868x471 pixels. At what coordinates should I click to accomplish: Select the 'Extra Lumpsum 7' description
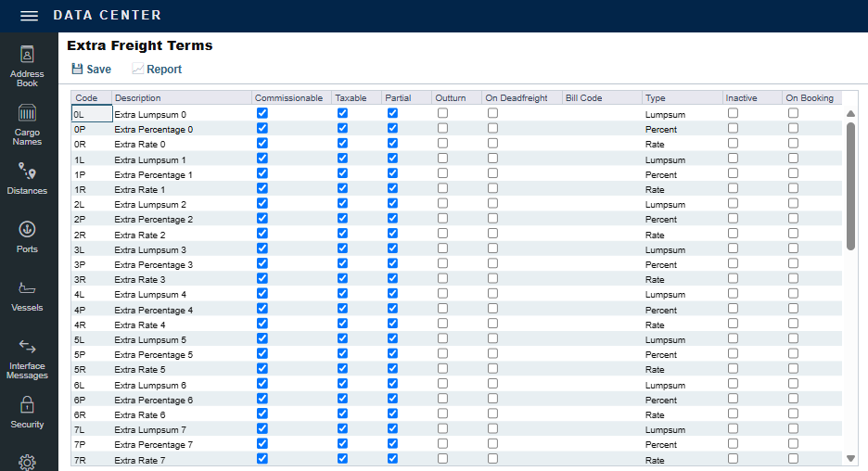(x=182, y=429)
